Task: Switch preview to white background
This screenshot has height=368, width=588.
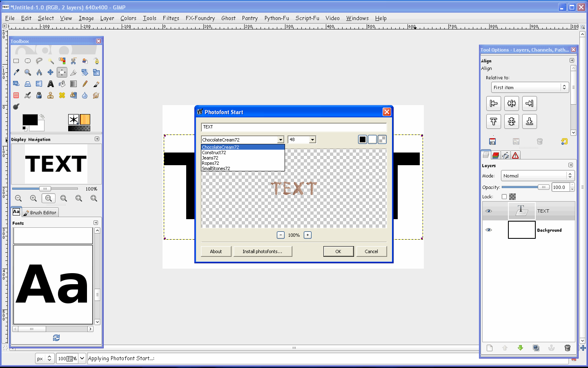Action: [x=372, y=139]
